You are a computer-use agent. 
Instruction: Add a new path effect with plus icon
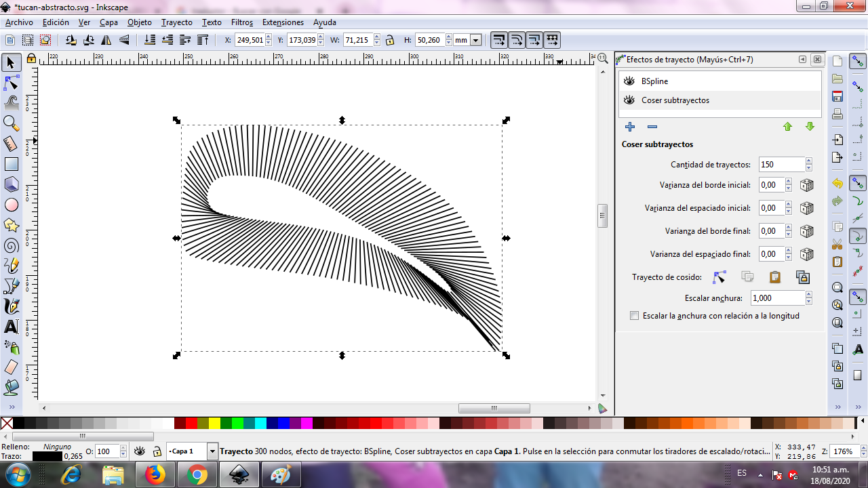click(630, 127)
